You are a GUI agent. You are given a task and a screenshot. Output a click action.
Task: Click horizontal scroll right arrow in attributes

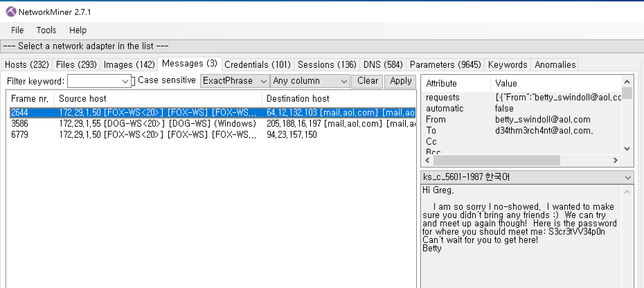coord(615,160)
